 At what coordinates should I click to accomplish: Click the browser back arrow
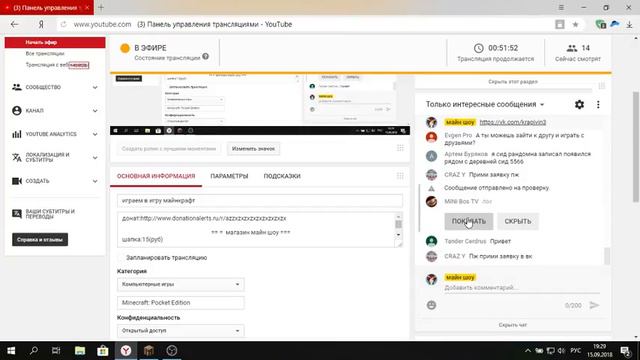pos(15,24)
